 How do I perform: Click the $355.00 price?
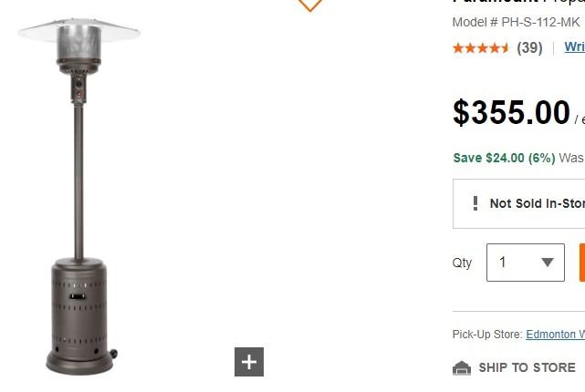[511, 112]
